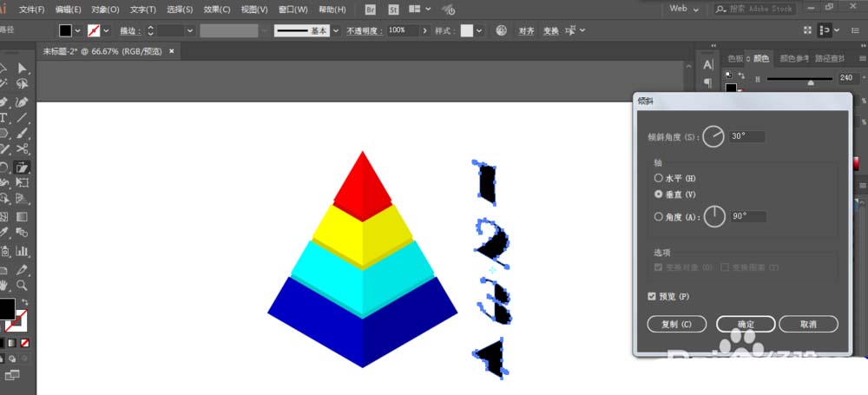The image size is (868, 395).
Task: Select the Gradient tool
Action: 23,216
